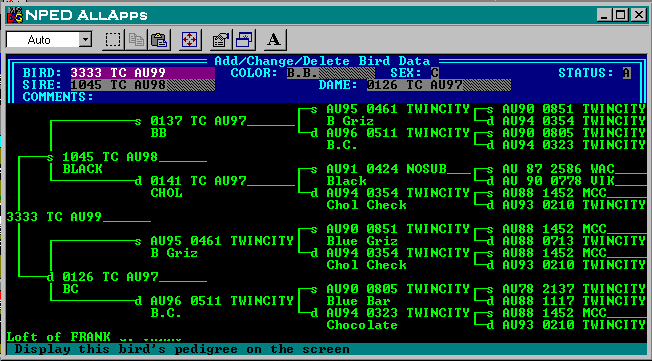The width and height of the screenshot is (652, 361).
Task: Click the BIRD field showing 3333 TC AU99
Action: pyautogui.click(x=143, y=73)
